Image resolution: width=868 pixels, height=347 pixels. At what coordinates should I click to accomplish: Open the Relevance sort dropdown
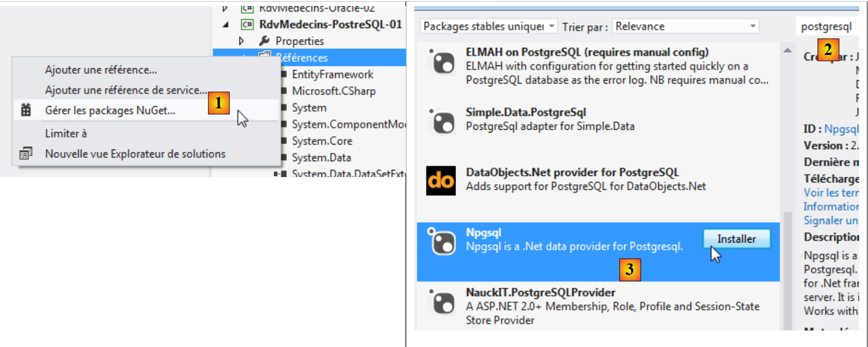coord(685,26)
